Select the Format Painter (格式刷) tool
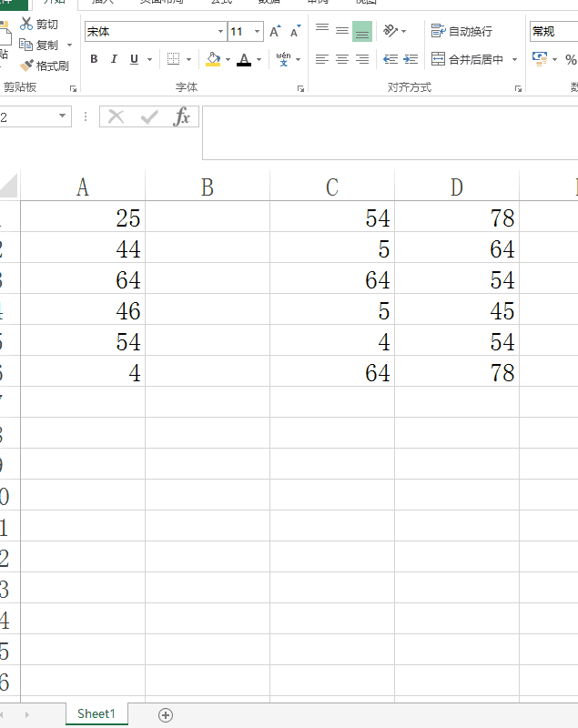The image size is (578, 728). click(45, 66)
